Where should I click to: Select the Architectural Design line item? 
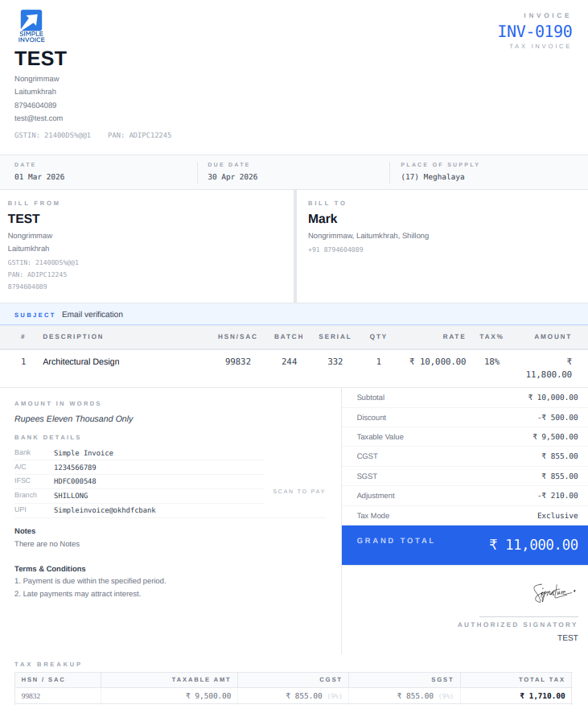[81, 362]
